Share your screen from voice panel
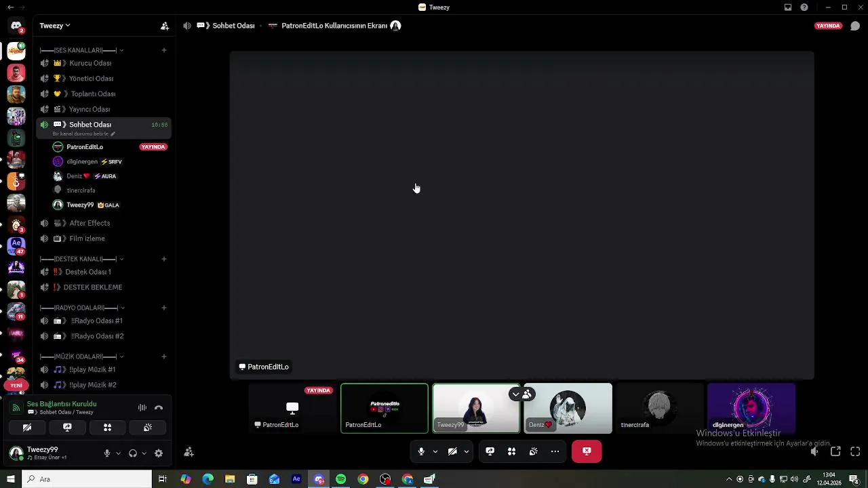 (67, 428)
